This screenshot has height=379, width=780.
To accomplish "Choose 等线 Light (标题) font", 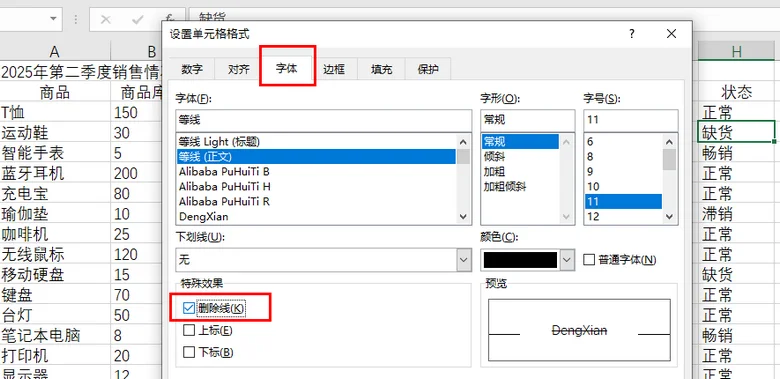I will (316, 142).
